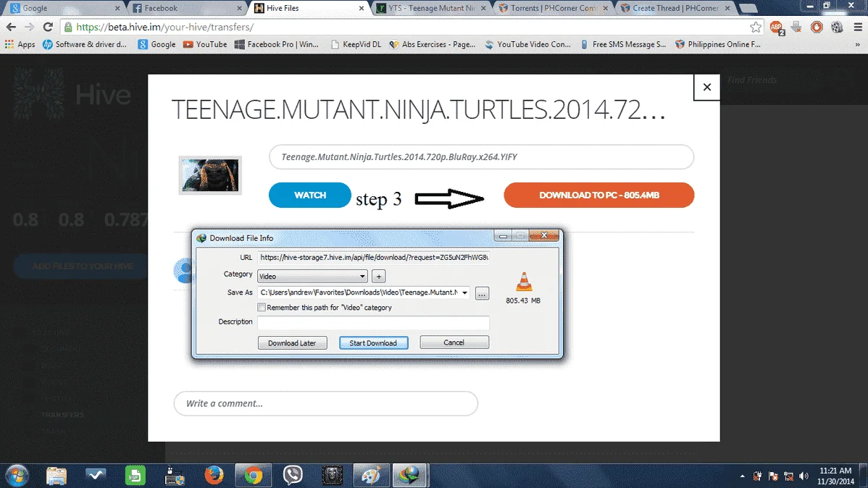Click the address bar URL

coord(165,27)
